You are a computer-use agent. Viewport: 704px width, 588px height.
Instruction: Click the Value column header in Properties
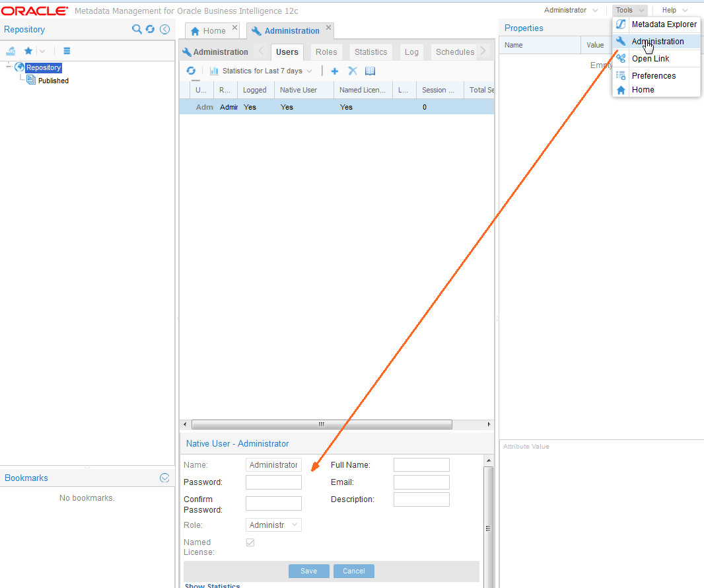[x=597, y=45]
